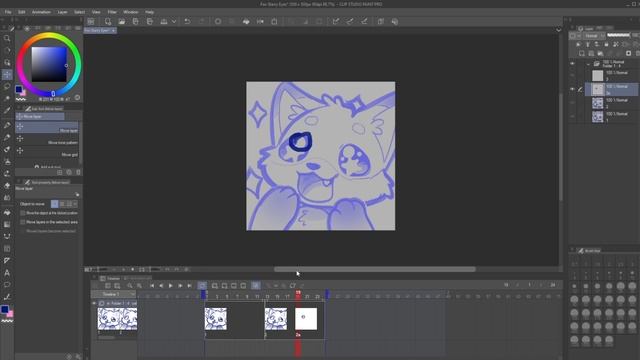Click the Undo arrow icon
This screenshot has width=640, height=360.
(x=187, y=22)
